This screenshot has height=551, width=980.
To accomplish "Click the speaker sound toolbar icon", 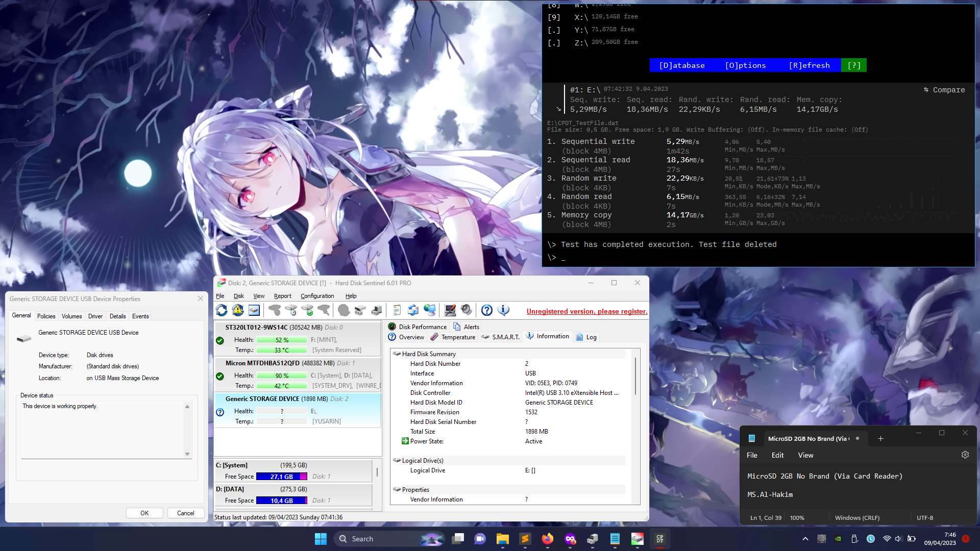I will (x=467, y=310).
